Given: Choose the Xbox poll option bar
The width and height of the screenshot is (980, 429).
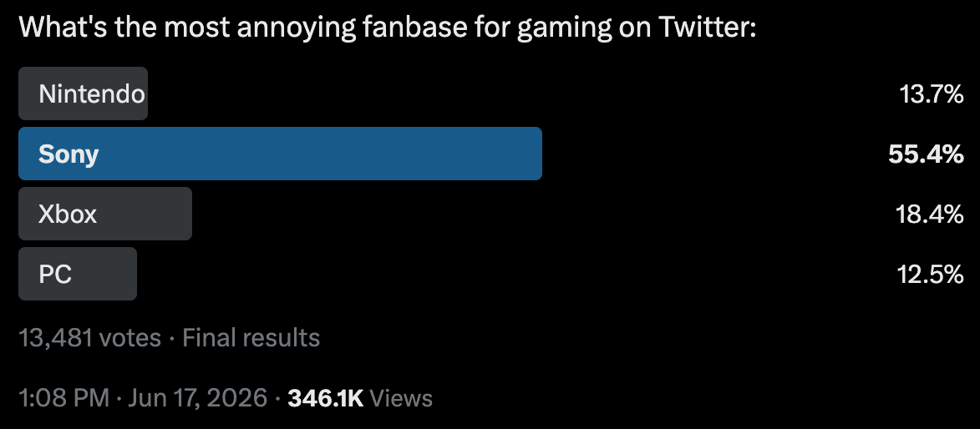Looking at the screenshot, I should [105, 214].
